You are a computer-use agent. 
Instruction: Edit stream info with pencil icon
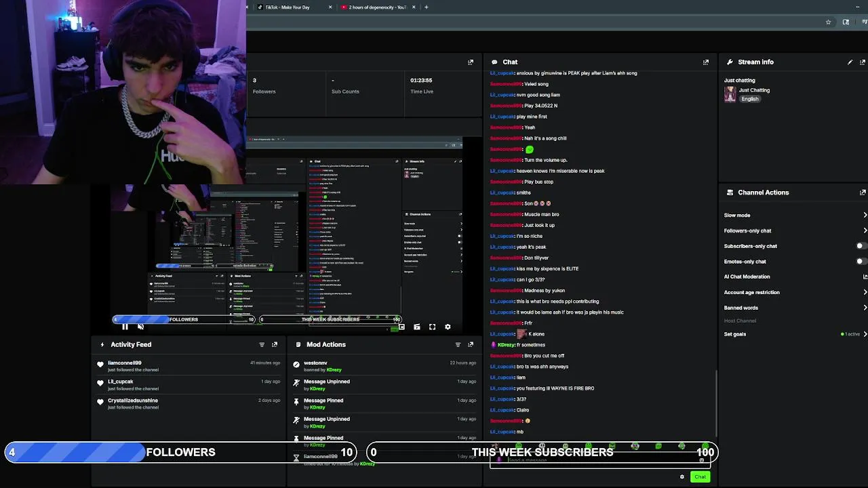click(x=850, y=62)
